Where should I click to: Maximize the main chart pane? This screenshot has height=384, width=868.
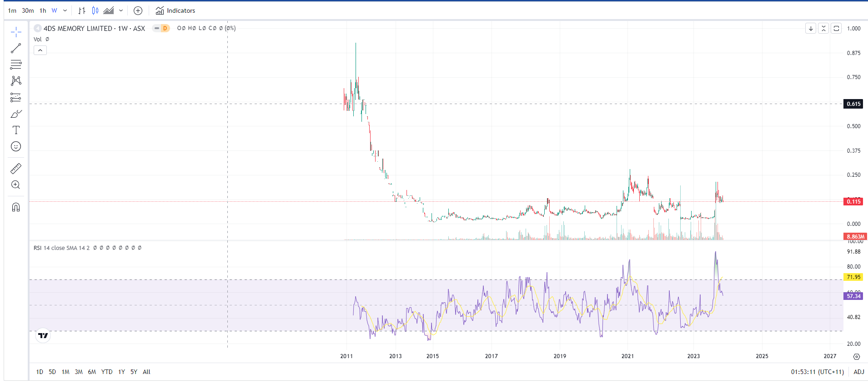836,28
